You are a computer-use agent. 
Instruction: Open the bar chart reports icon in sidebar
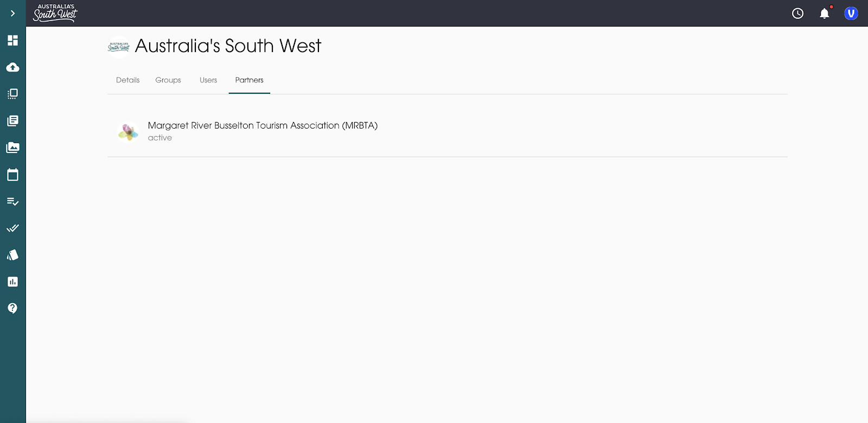point(12,281)
